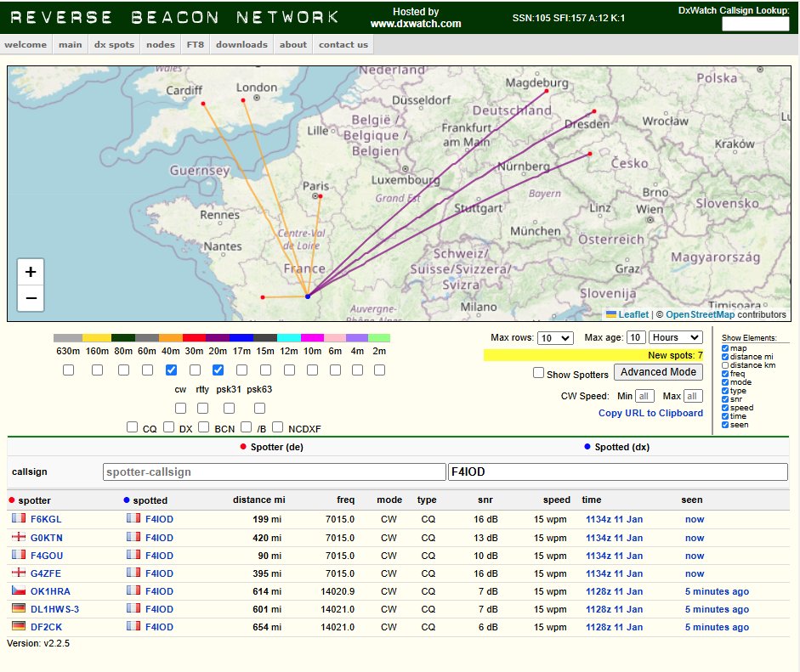Image resolution: width=800 pixels, height=672 pixels.
Task: Click German flag icon beside DF2CK
Action: coord(19,626)
